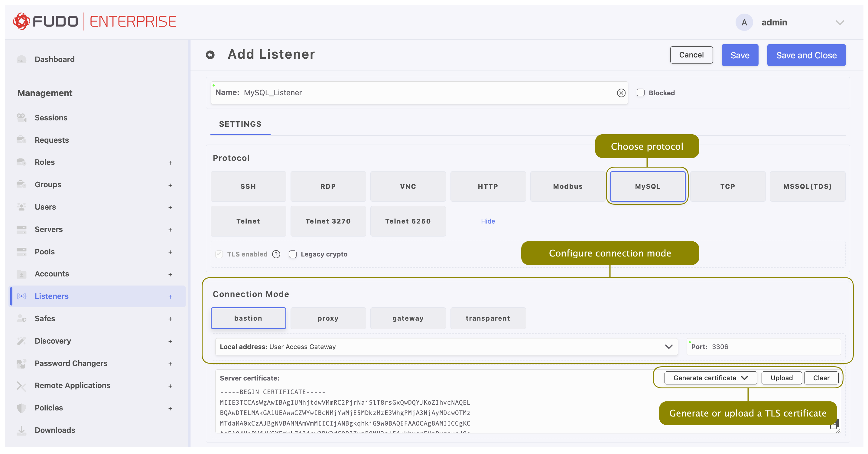The image size is (868, 454).
Task: Toggle the Blocked checkbox
Action: [x=640, y=93]
